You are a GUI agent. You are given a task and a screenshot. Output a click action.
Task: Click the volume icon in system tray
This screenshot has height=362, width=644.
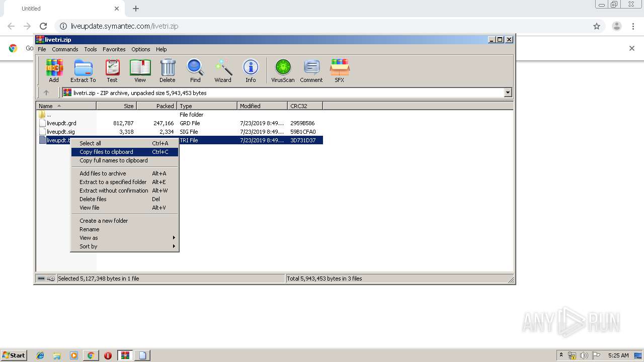(x=584, y=355)
